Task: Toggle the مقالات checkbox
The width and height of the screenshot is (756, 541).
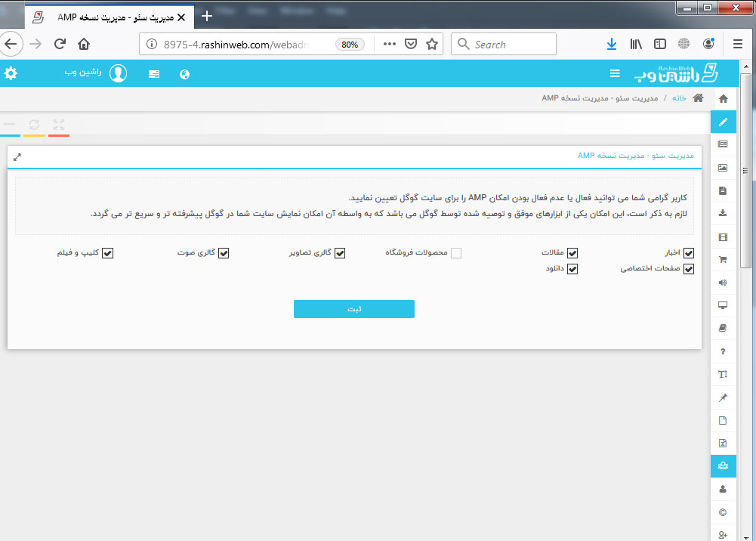Action: click(x=572, y=253)
